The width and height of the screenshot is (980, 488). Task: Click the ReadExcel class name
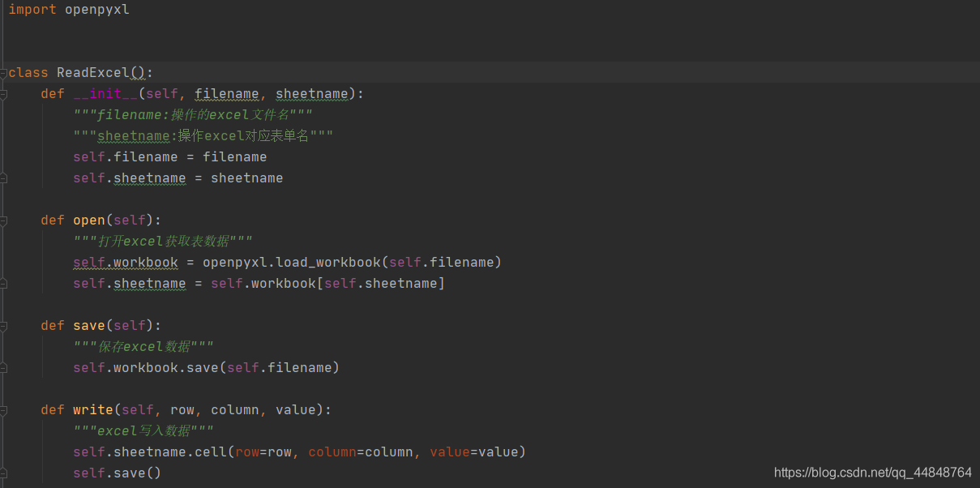point(93,73)
